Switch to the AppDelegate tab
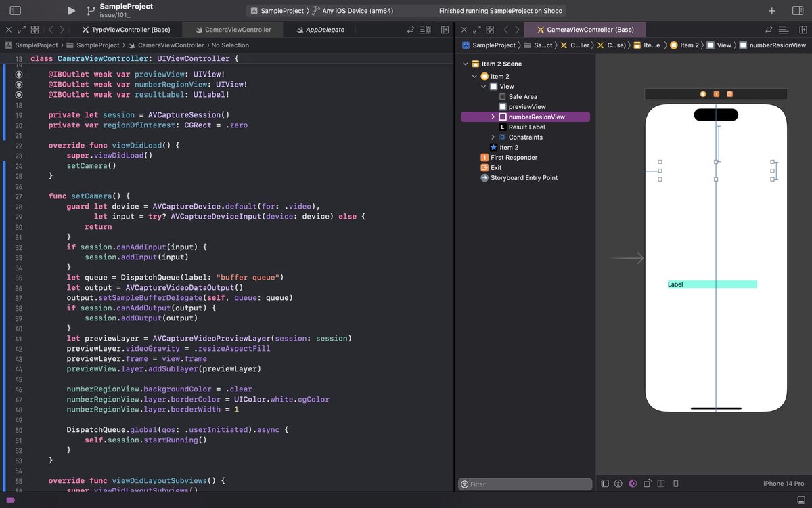The image size is (812, 508). [320, 30]
